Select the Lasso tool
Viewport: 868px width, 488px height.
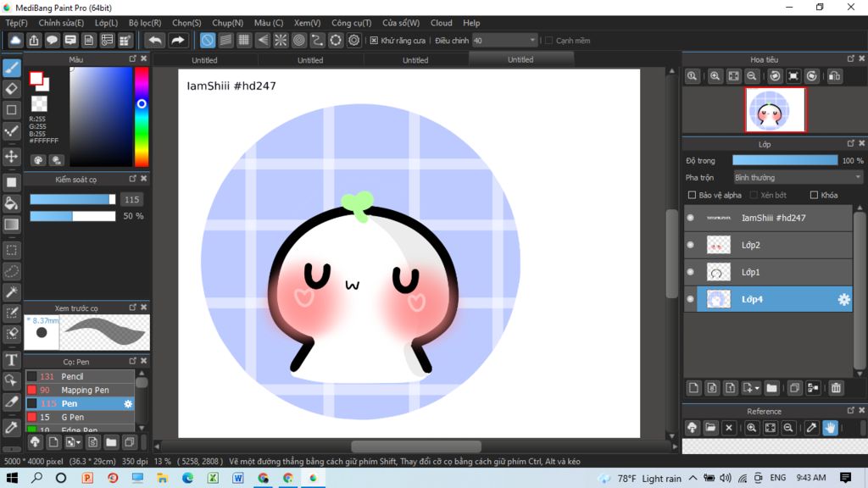point(12,271)
